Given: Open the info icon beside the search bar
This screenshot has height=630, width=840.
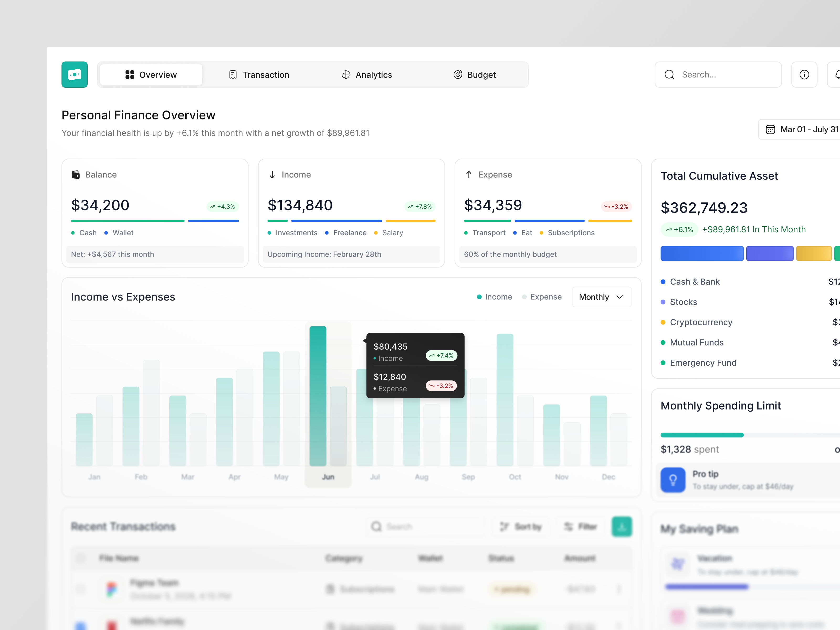Looking at the screenshot, I should coord(804,75).
